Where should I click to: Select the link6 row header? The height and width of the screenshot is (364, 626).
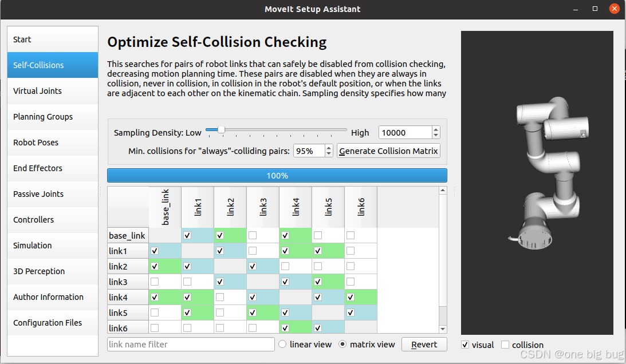(x=128, y=328)
